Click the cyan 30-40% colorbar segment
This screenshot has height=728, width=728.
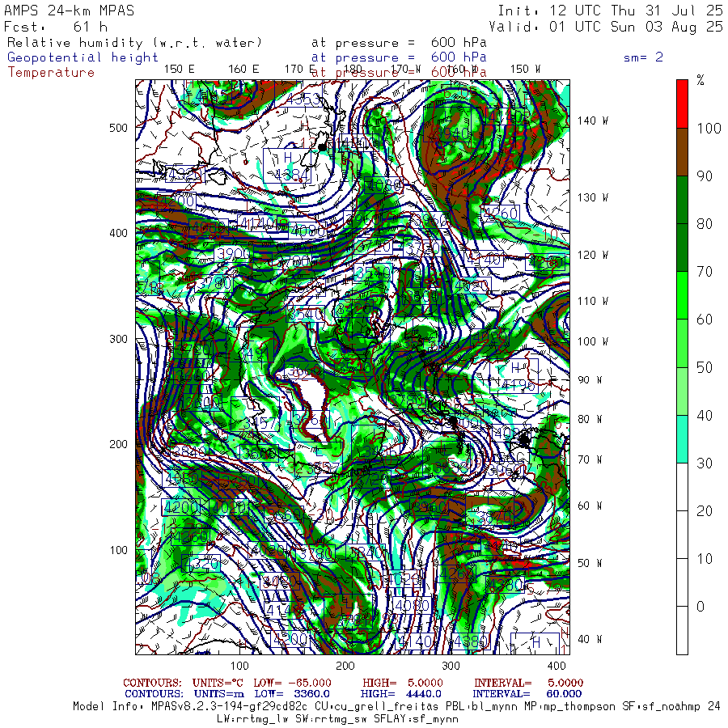pyautogui.click(x=682, y=439)
